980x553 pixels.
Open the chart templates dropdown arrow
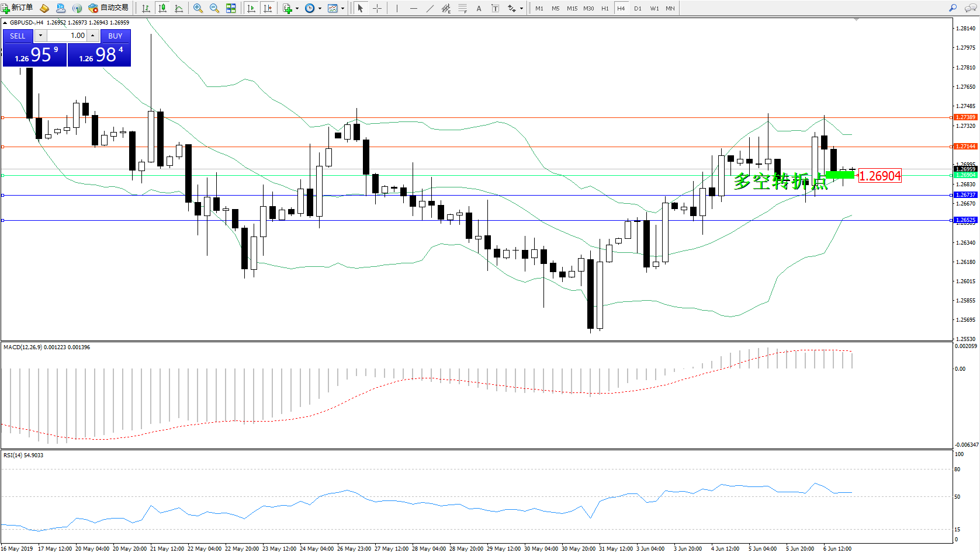[342, 9]
